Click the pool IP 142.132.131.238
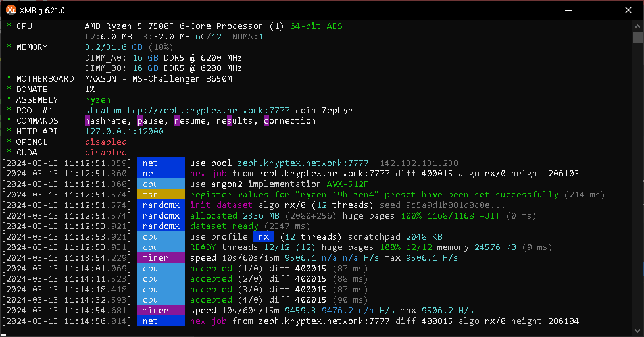 click(x=419, y=163)
